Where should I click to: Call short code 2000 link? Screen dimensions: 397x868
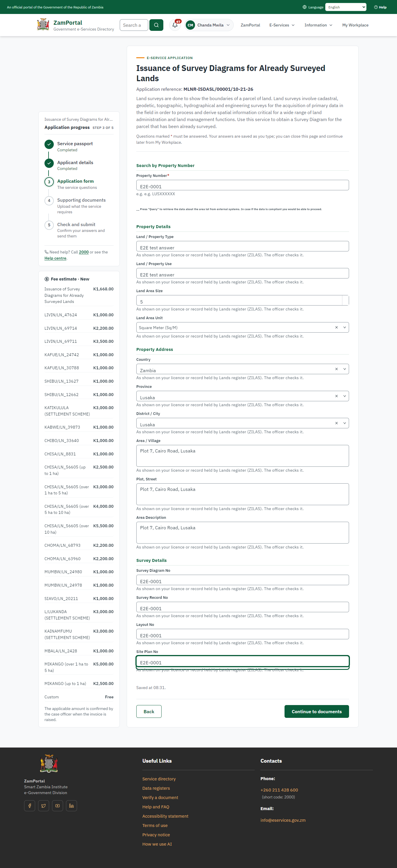[84, 252]
